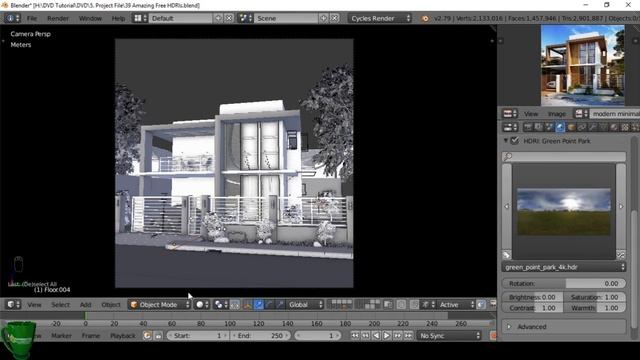Click the Scene name field
Viewport: 640px width, 360px height.
click(x=286, y=18)
